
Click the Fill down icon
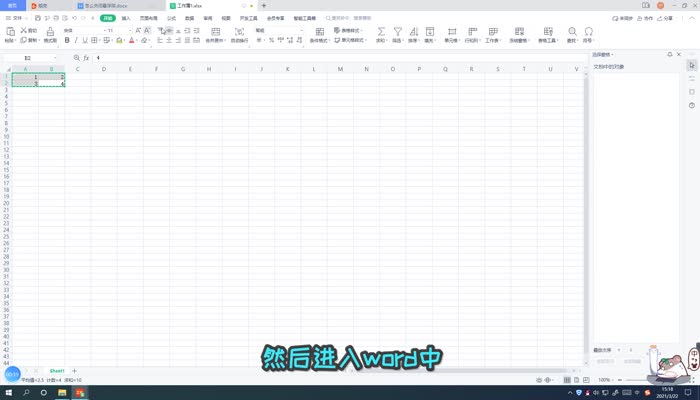click(x=429, y=31)
